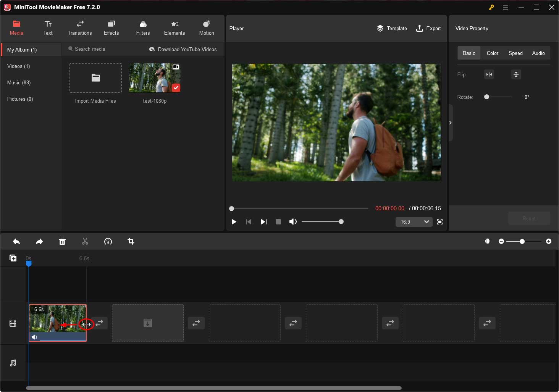
Task: Click the previous frame button
Action: coord(249,222)
